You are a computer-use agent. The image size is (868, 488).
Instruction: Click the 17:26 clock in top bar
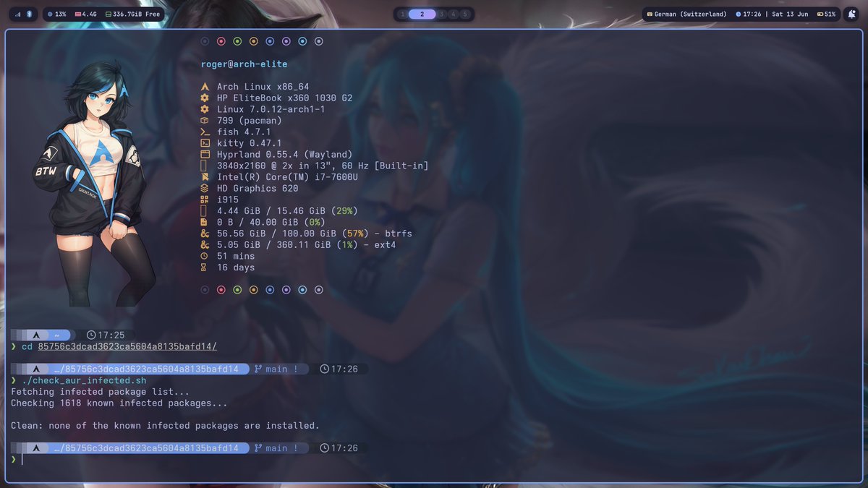pos(748,14)
